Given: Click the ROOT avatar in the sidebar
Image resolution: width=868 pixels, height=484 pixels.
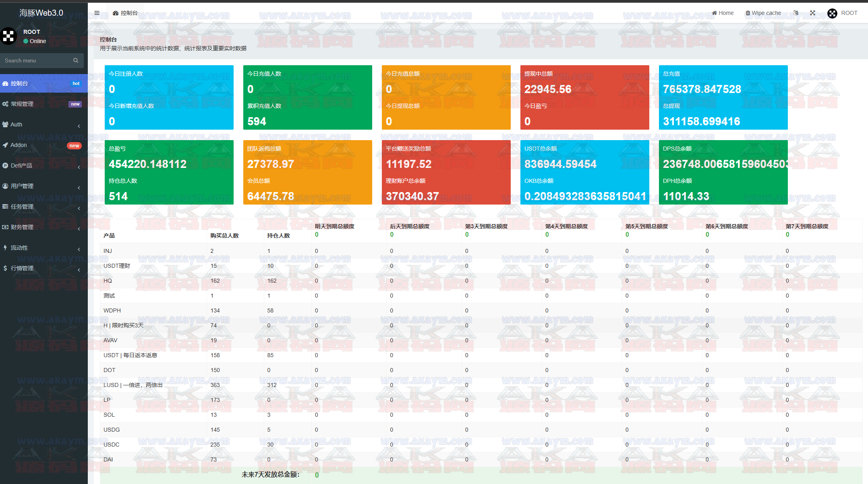Looking at the screenshot, I should (8, 36).
